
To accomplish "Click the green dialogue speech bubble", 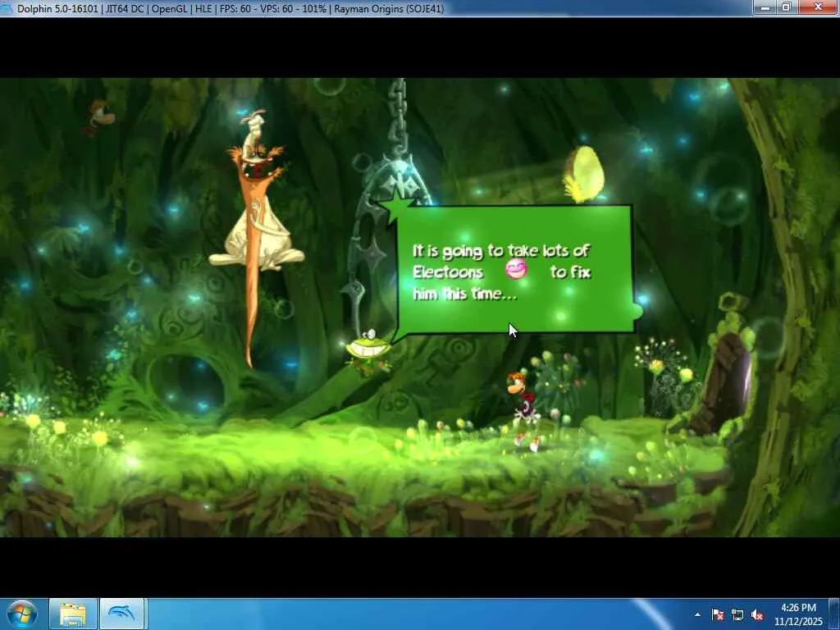I will (x=514, y=269).
